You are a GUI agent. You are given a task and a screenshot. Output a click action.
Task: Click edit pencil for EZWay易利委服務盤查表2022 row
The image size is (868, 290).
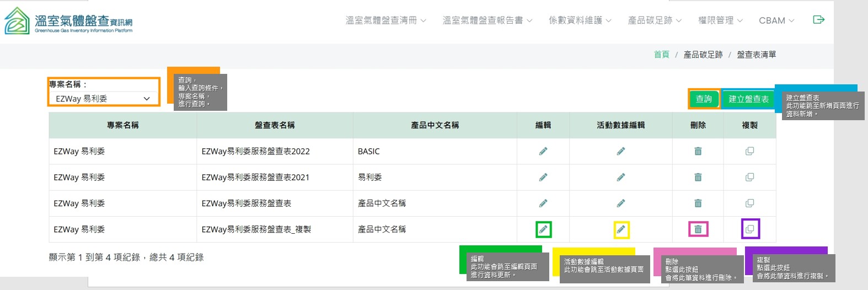point(543,151)
